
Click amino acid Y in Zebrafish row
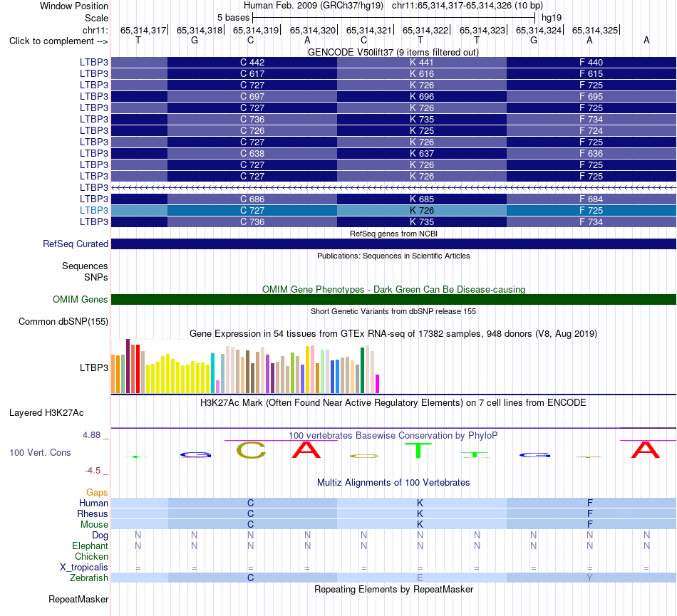pyautogui.click(x=590, y=578)
